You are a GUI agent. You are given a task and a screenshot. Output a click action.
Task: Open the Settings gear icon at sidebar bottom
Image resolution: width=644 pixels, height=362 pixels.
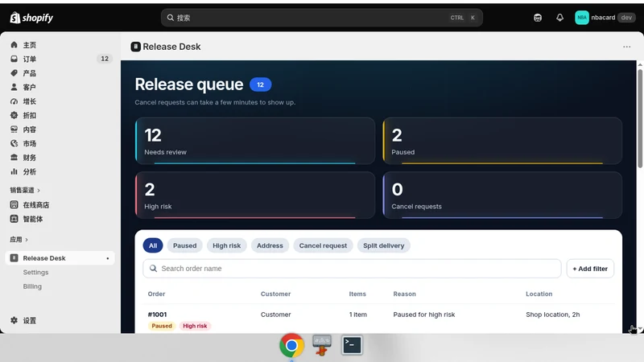(14, 320)
